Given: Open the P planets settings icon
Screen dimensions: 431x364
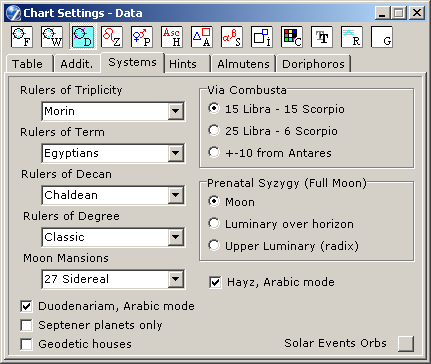Looking at the screenshot, I should coord(142,37).
